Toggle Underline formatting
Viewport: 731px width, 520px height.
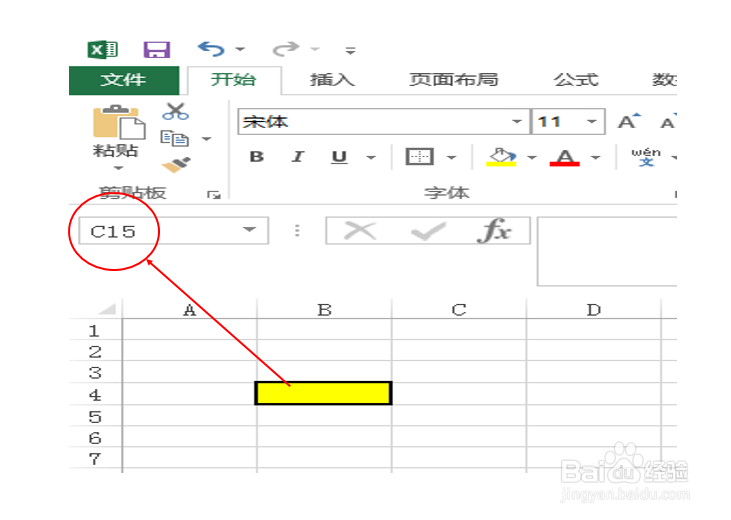click(x=339, y=157)
